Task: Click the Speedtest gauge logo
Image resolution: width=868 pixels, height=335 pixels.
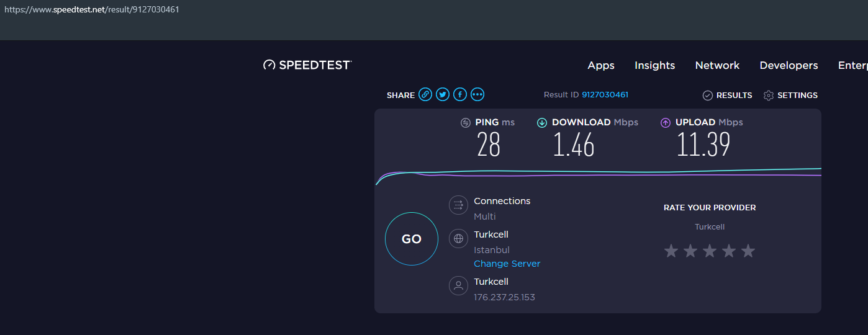Action: click(x=269, y=65)
